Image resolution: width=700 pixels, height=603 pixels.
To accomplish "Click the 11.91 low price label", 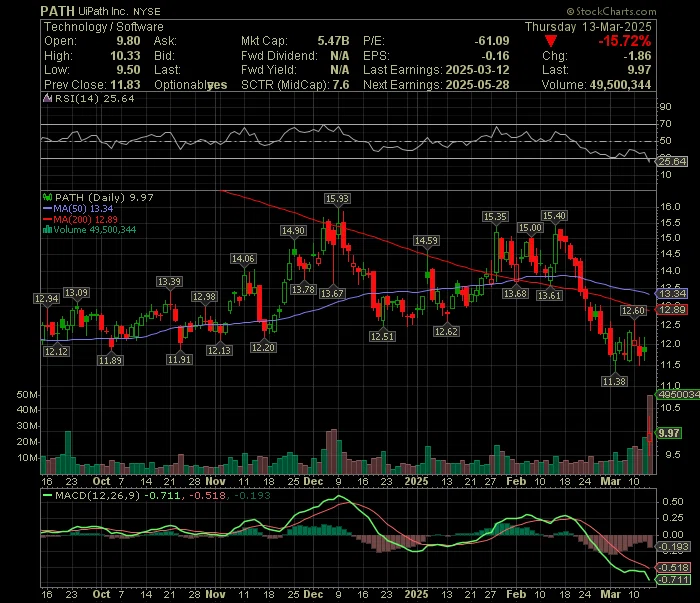I will click(x=179, y=359).
